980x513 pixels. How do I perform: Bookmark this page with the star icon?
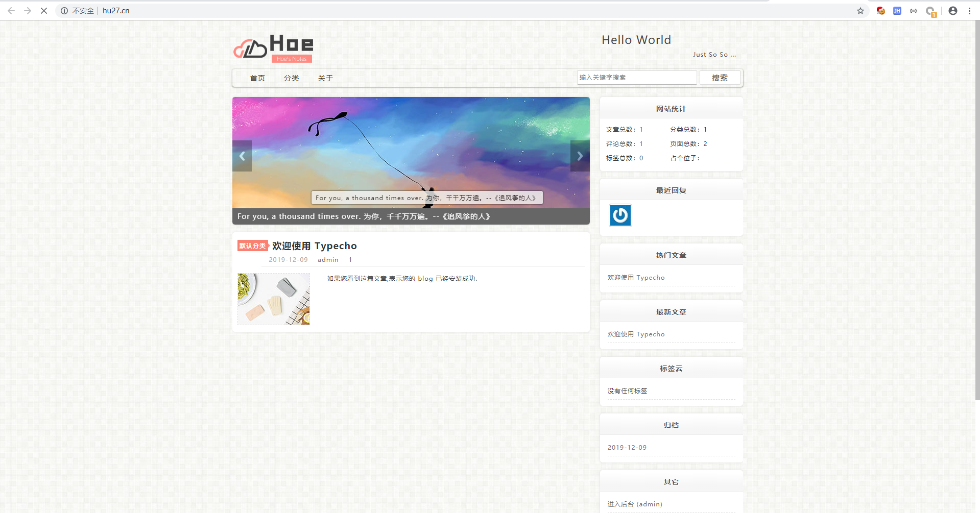pos(861,11)
